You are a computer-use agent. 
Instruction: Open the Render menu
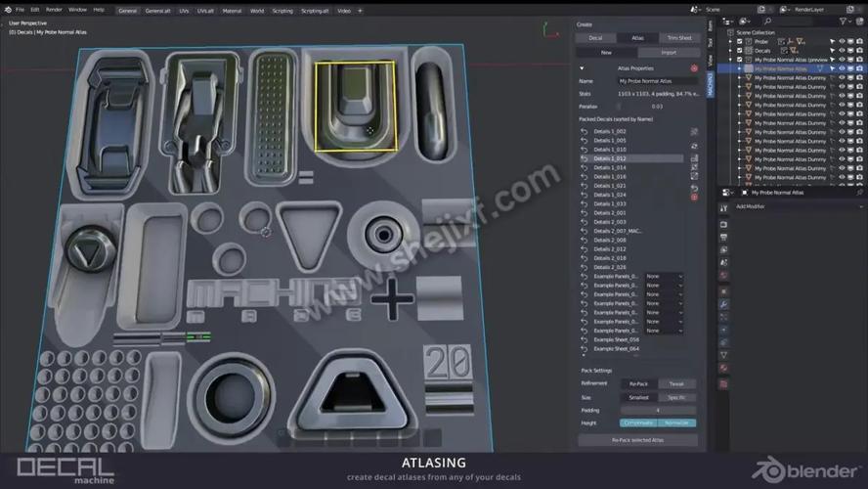tap(54, 10)
